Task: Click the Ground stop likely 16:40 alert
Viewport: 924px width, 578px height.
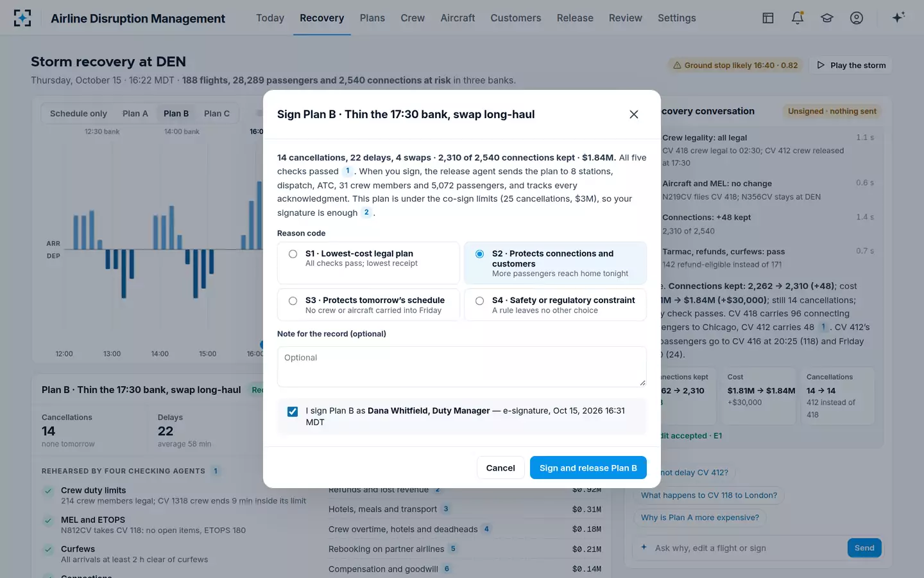Action: (735, 65)
